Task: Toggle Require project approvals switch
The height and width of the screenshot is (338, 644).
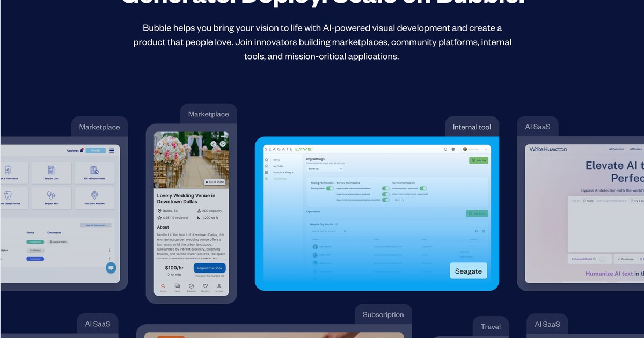Action: pyautogui.click(x=423, y=188)
